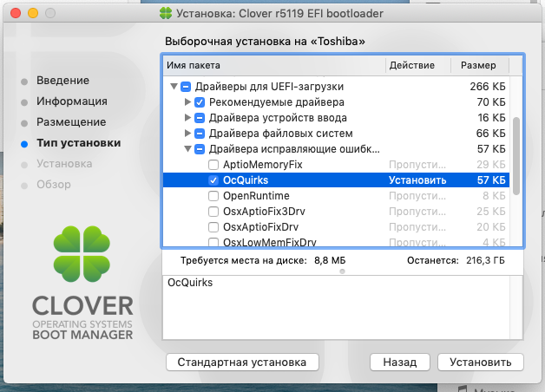Click the OcQuirks description text in lower pane
The width and height of the screenshot is (545, 392).
[x=190, y=283]
